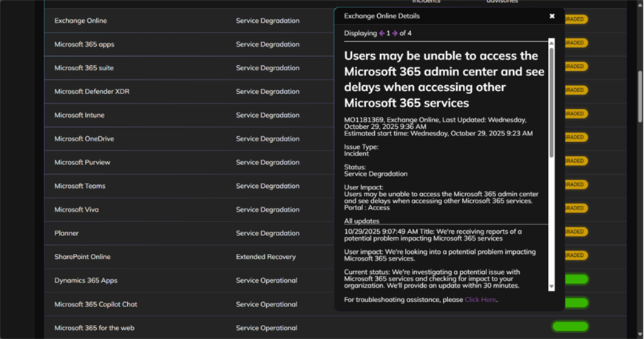The image size is (644, 339).
Task: Click Extended Recovery status for SharePoint Online
Action: [x=265, y=257]
